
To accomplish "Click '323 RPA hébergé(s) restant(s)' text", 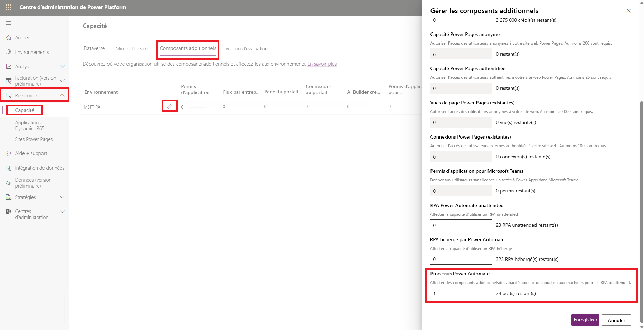I will [527, 259].
